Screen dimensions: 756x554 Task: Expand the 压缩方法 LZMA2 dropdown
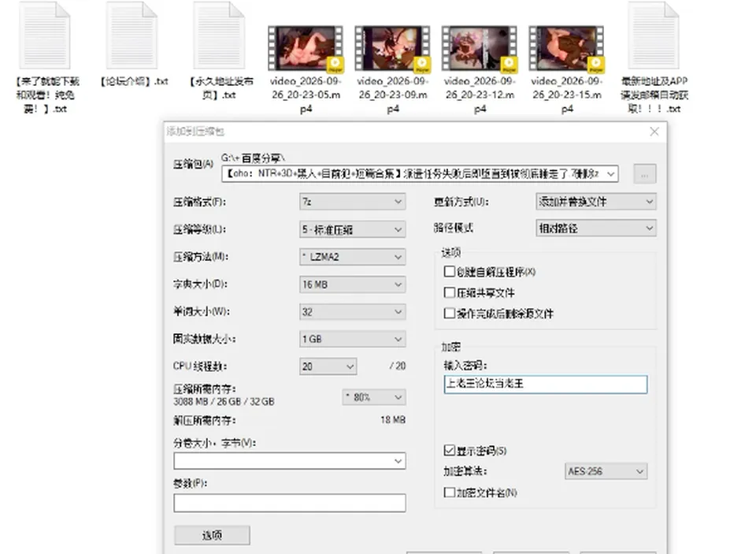pyautogui.click(x=353, y=257)
